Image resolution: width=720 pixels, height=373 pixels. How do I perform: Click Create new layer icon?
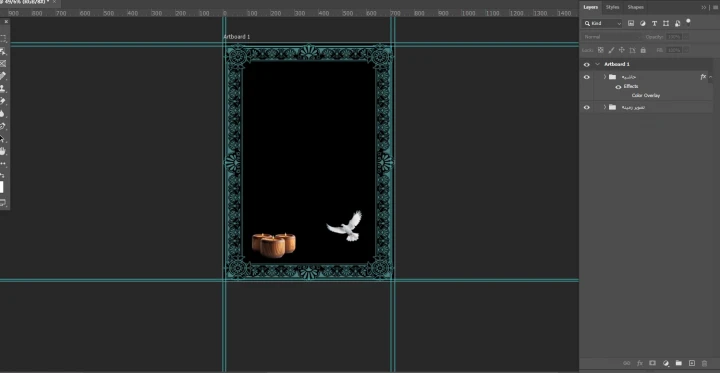tap(692, 363)
